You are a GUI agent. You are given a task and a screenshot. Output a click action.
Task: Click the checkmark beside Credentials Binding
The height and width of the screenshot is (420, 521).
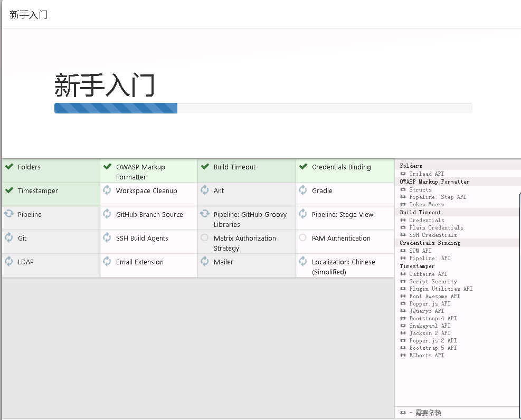coord(303,167)
